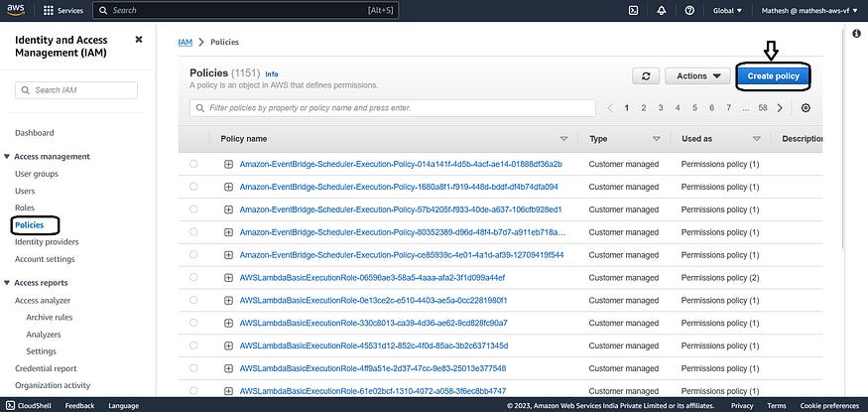868x412 pixels.
Task: Open the help question mark menu
Action: (689, 11)
